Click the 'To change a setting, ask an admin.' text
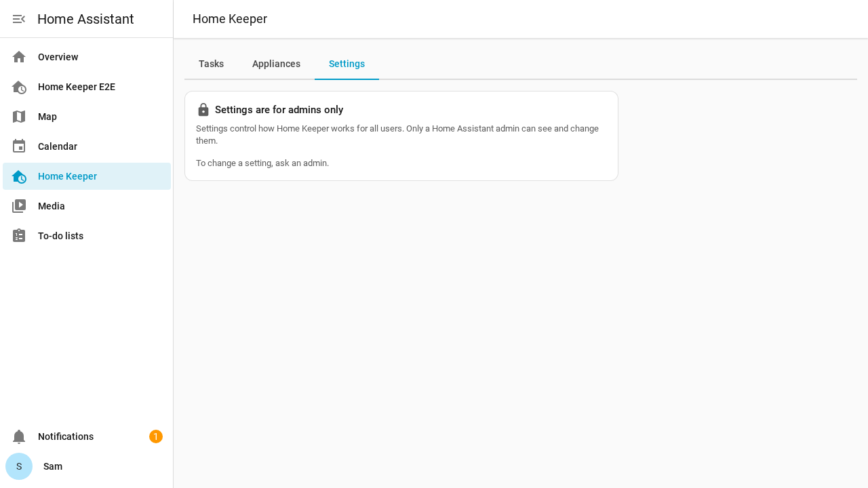 tap(262, 163)
